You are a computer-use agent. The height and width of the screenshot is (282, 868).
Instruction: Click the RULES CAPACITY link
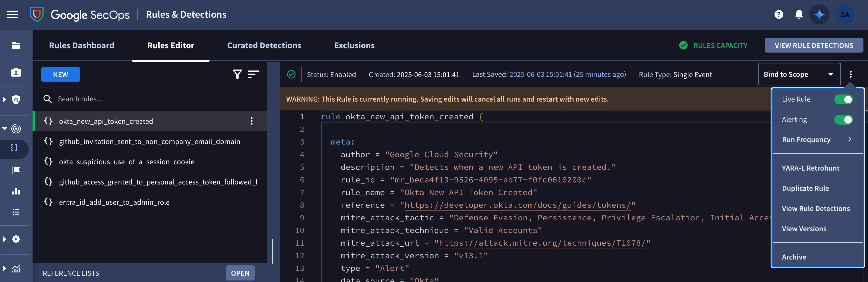[720, 45]
